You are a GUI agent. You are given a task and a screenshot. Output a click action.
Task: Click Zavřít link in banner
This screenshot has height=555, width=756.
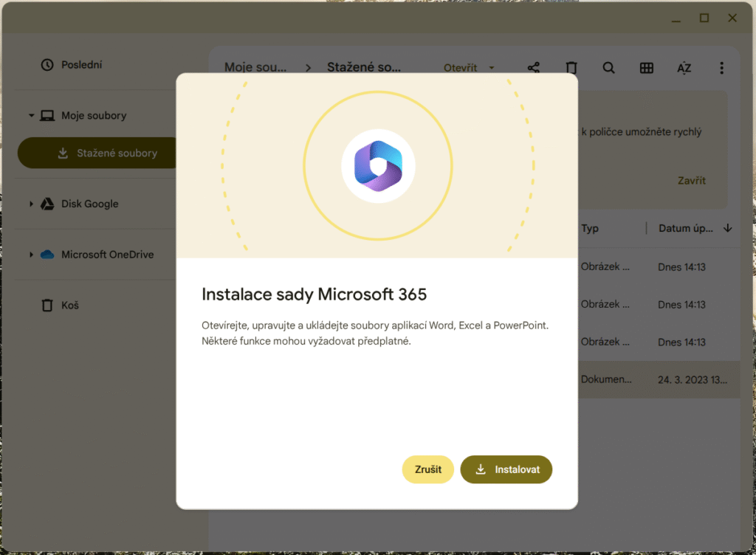[692, 180]
